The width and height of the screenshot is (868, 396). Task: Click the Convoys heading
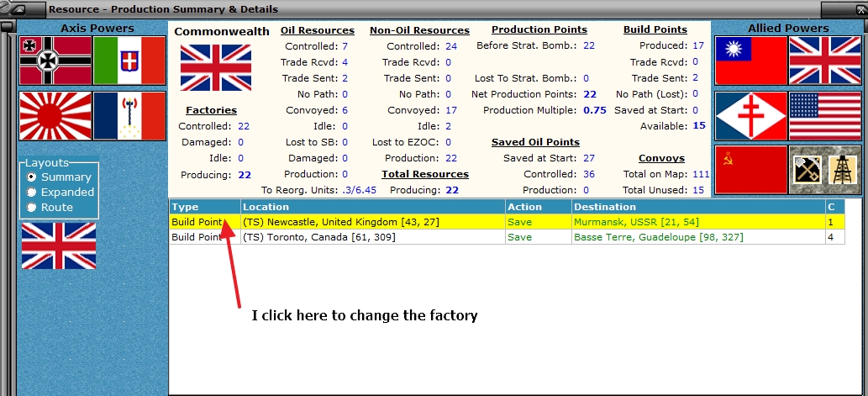(x=661, y=158)
